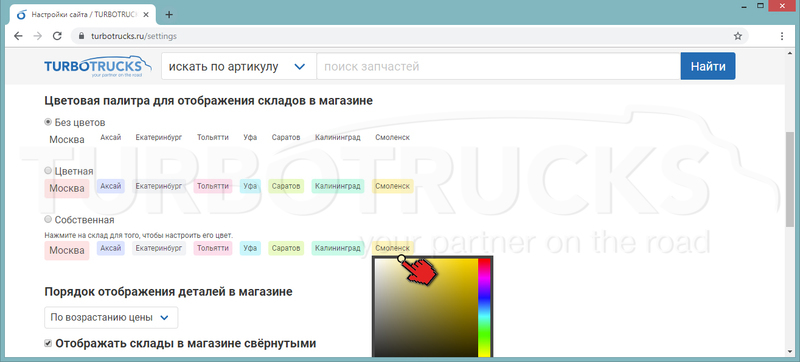Click the rainbow hue slider strip
The image size is (800, 362).
(484, 307)
